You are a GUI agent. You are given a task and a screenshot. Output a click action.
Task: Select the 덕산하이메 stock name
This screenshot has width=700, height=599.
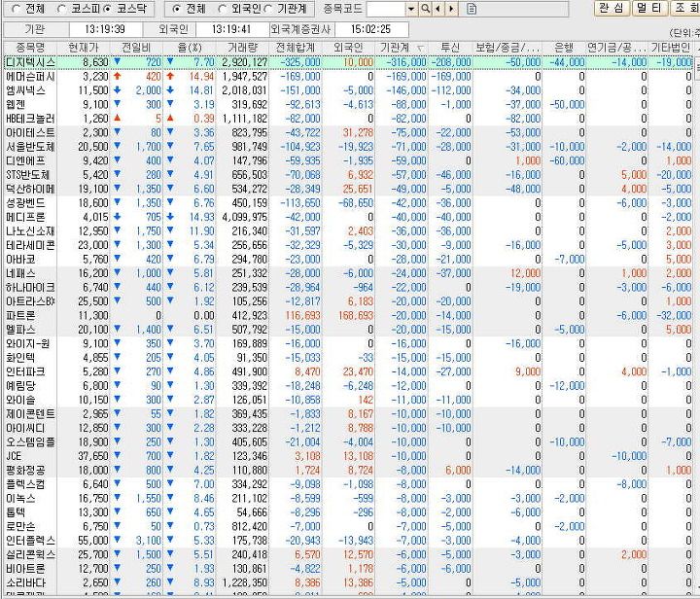coord(30,189)
